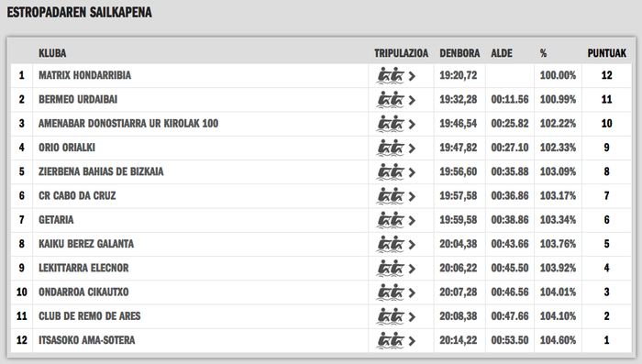642x364 pixels.
Task: View Kaiku Berez Galanta crew icon
Action: (x=391, y=245)
